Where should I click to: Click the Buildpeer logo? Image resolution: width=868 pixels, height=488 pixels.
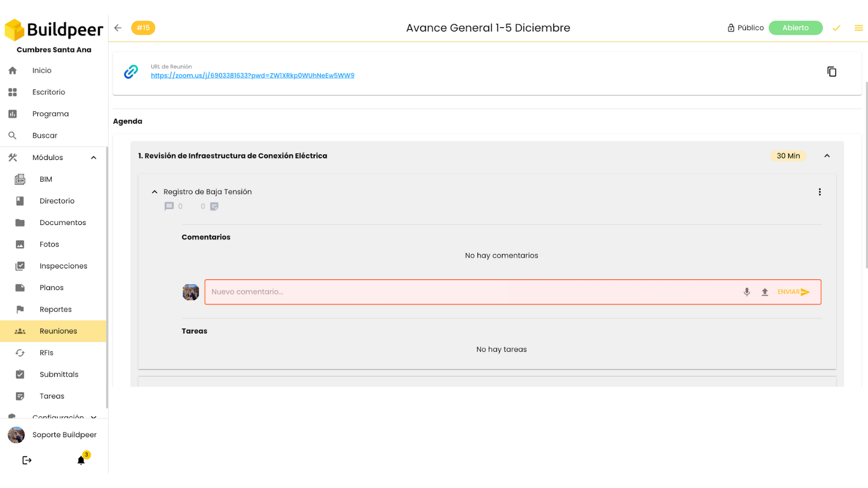54,30
